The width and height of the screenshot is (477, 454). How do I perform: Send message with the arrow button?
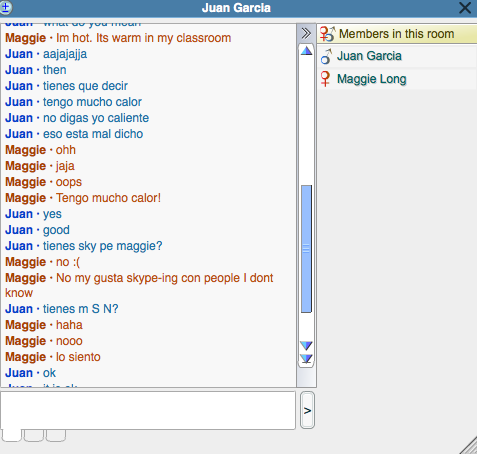pyautogui.click(x=307, y=410)
